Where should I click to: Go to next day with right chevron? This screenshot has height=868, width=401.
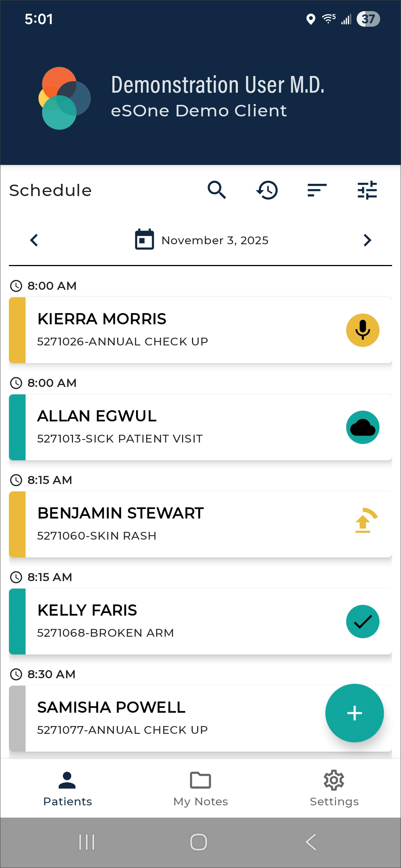point(367,240)
